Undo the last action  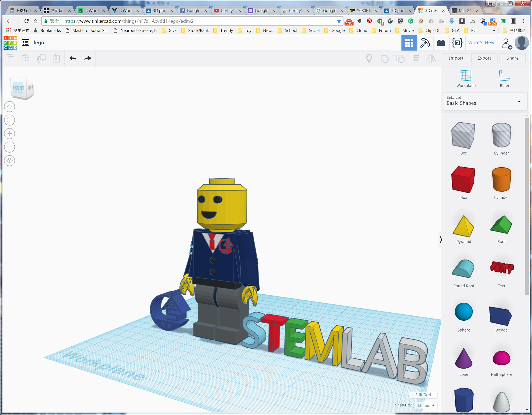pyautogui.click(x=73, y=58)
